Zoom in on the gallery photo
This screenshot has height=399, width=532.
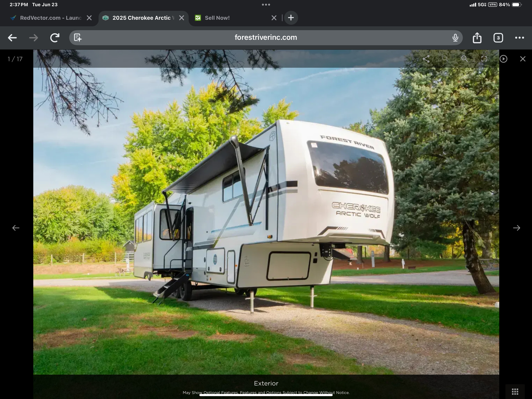pos(464,59)
